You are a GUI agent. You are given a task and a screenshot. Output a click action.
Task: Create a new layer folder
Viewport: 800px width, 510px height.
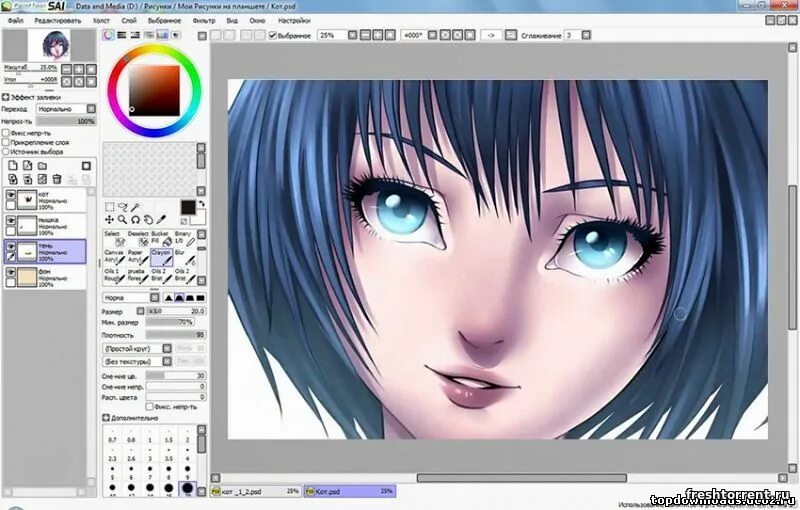[42, 166]
